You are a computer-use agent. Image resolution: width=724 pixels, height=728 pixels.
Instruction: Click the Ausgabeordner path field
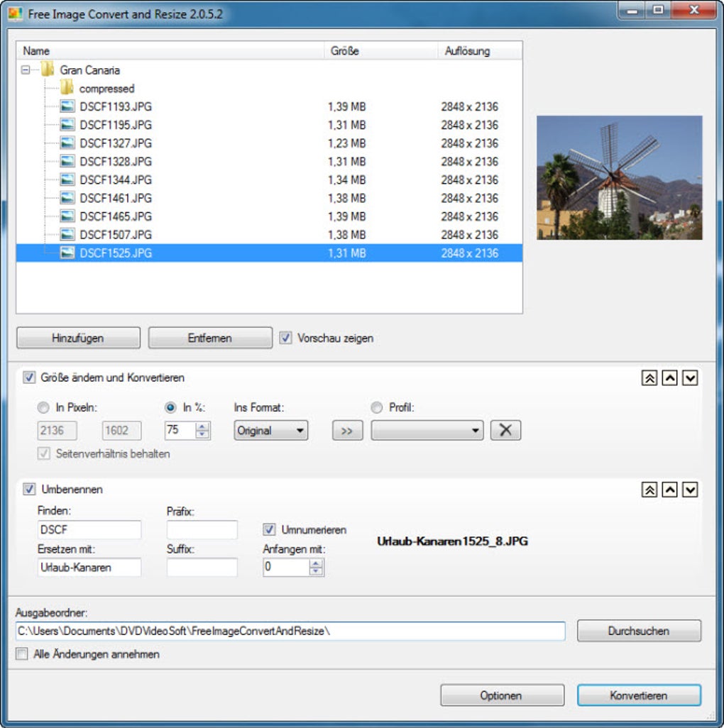point(290,631)
